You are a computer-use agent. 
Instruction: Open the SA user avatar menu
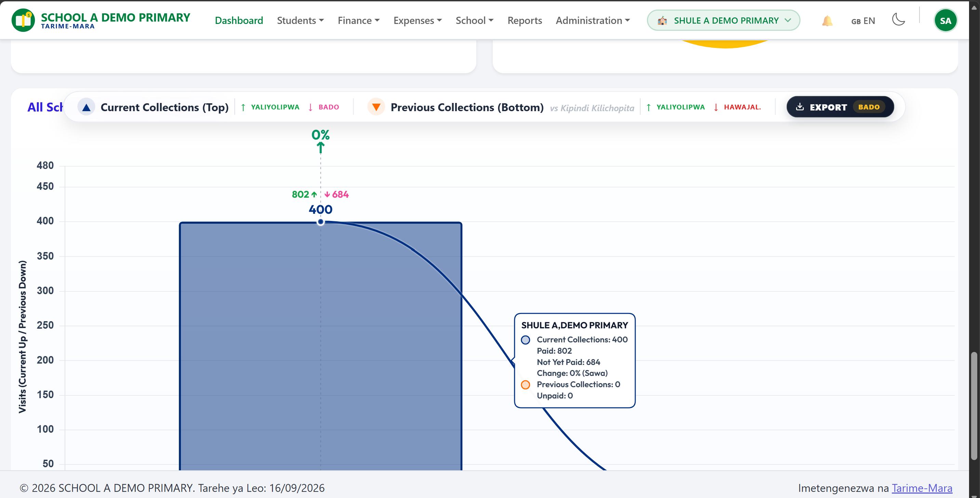[x=945, y=21]
